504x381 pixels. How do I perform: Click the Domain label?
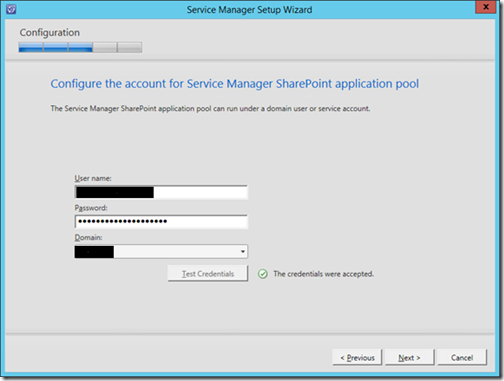point(88,237)
